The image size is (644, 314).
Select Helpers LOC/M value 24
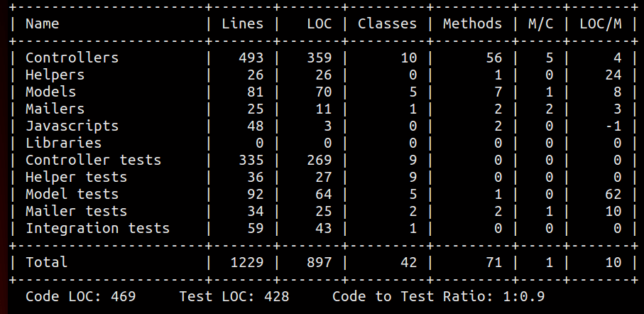click(613, 75)
